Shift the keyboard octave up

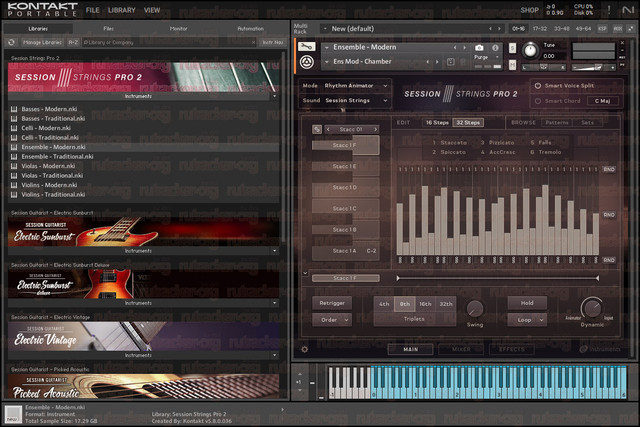[x=300, y=374]
